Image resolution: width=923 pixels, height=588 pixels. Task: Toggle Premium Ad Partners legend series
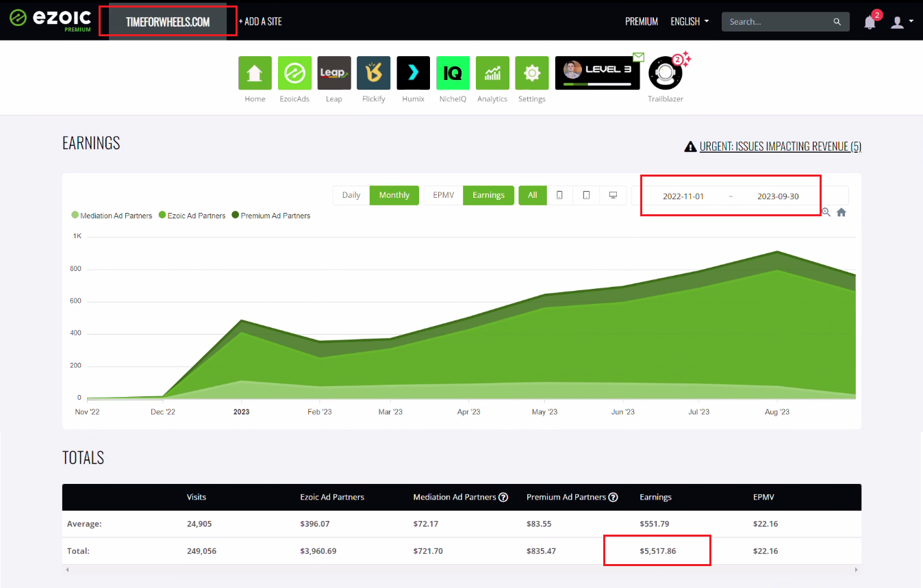click(271, 216)
